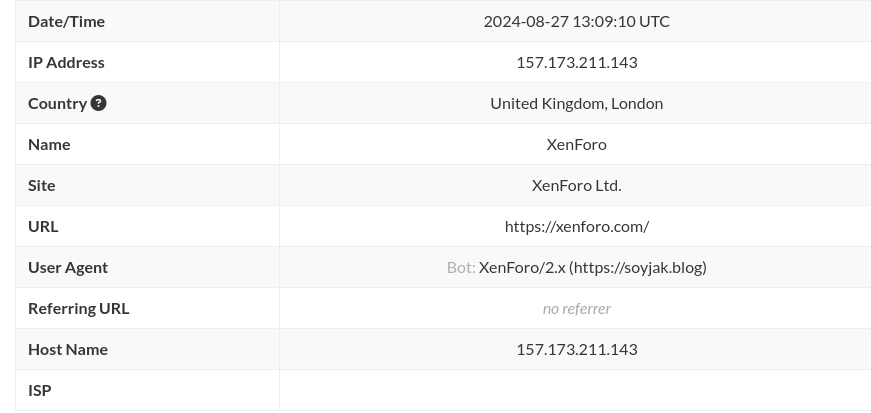Image resolution: width=871 pixels, height=413 pixels.
Task: Click the ISP row label
Action: tap(39, 391)
